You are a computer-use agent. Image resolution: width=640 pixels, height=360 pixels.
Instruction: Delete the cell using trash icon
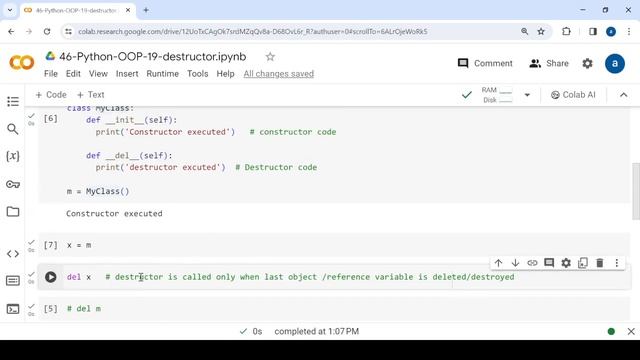(600, 263)
